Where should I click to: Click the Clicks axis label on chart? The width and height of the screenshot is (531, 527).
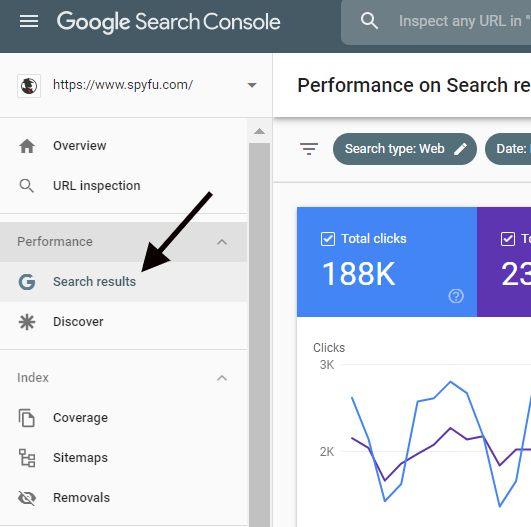point(329,348)
